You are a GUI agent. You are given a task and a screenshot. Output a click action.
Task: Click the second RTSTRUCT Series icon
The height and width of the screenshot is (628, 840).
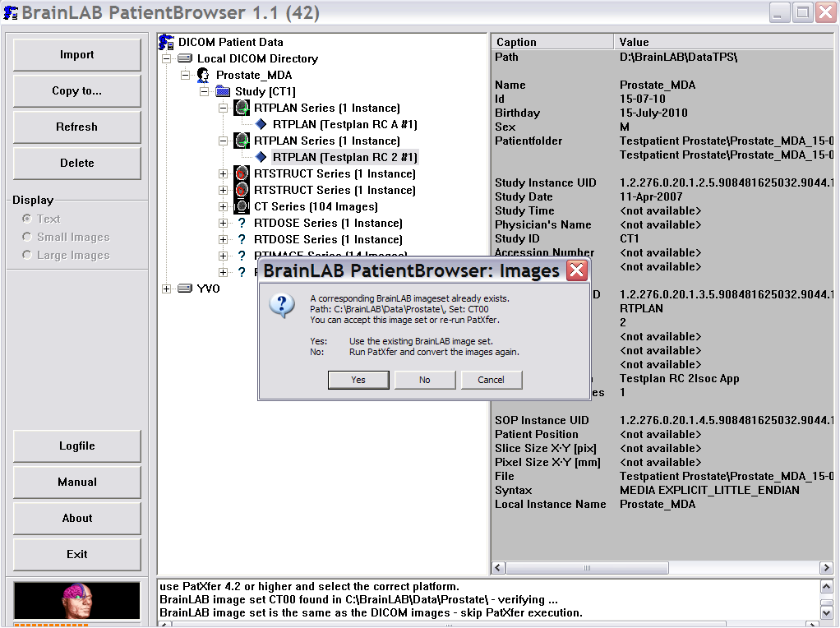pos(242,190)
